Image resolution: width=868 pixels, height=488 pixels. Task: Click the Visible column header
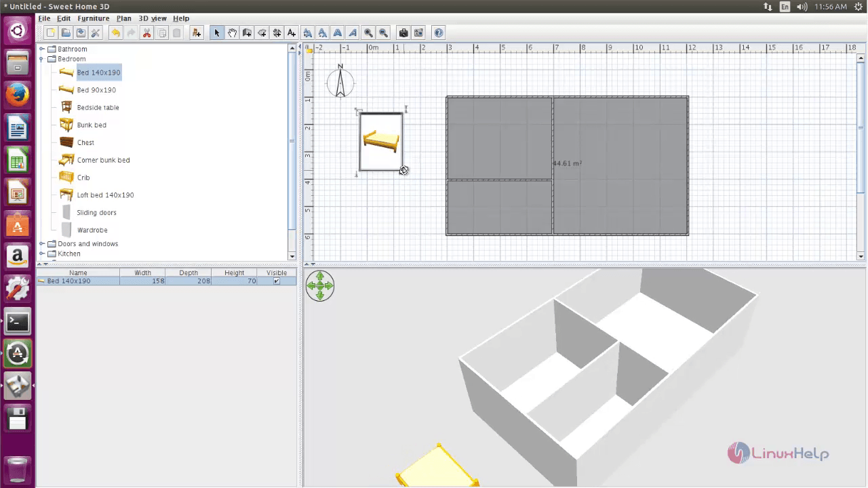(x=277, y=272)
